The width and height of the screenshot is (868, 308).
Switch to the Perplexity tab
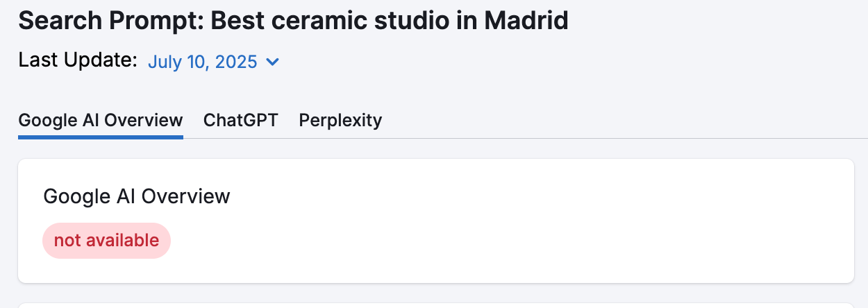click(x=340, y=120)
